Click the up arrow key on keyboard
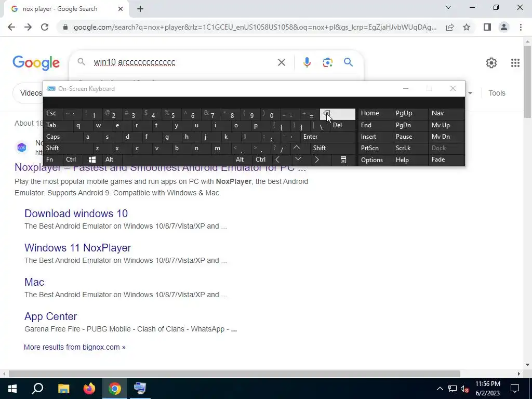This screenshot has width=532, height=399. click(297, 148)
